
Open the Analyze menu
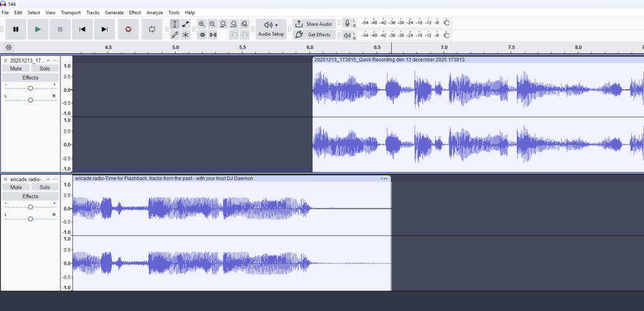click(x=154, y=13)
